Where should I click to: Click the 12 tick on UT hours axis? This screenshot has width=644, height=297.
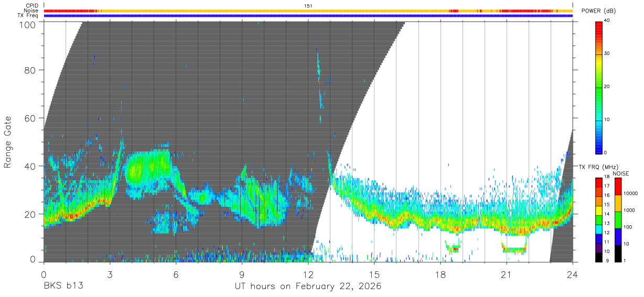(x=308, y=274)
